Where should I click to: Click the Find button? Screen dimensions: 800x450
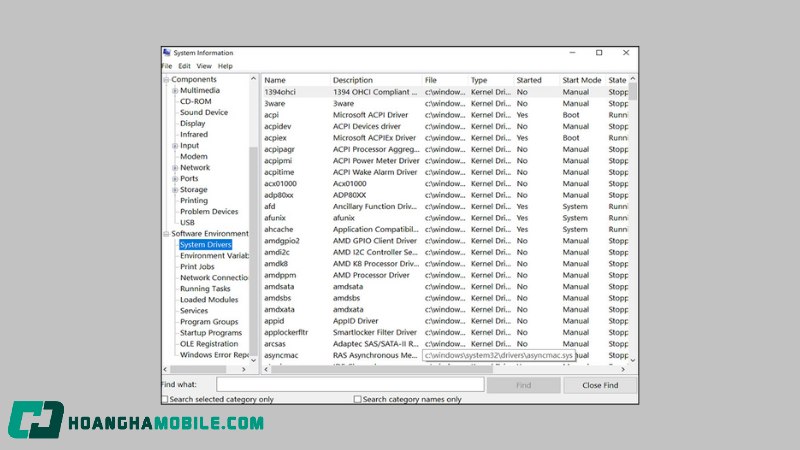[523, 385]
